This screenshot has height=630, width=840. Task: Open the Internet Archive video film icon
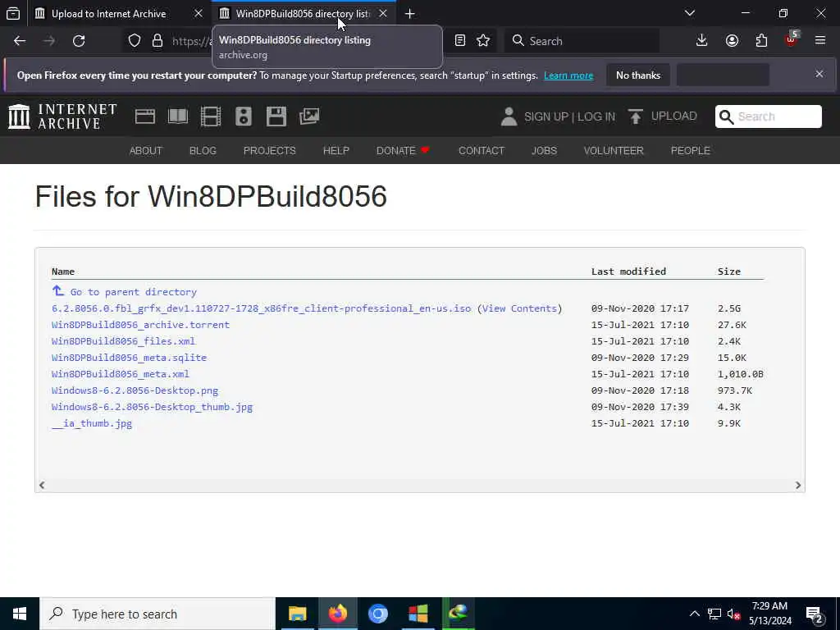click(x=211, y=116)
